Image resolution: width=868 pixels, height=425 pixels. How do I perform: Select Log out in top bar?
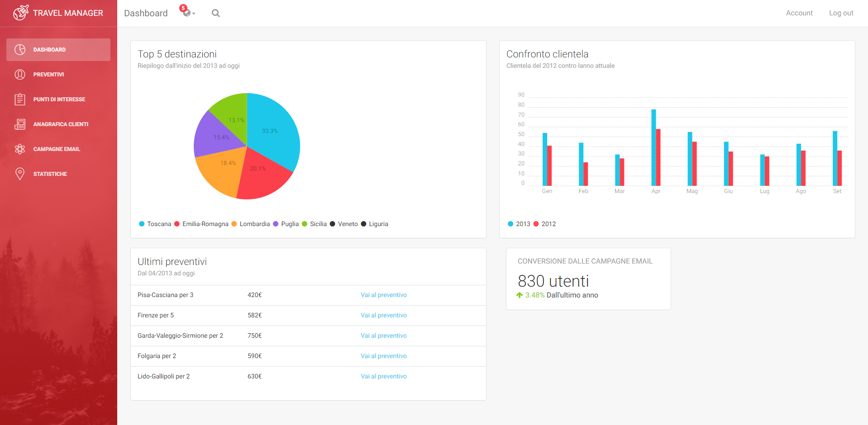(841, 13)
